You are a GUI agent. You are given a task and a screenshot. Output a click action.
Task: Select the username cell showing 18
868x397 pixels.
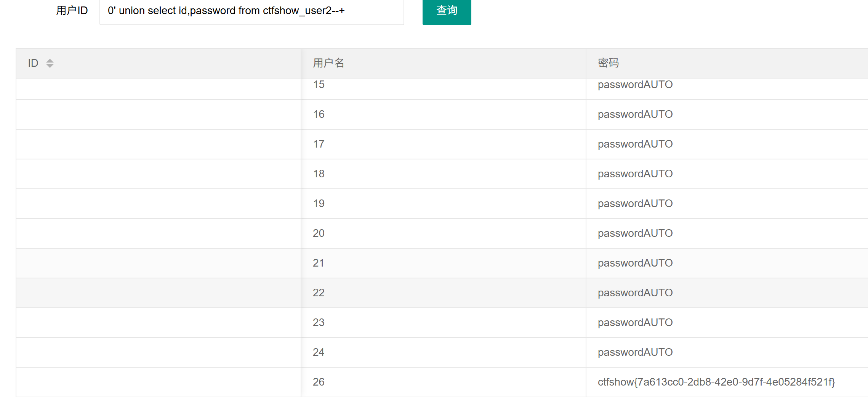443,174
